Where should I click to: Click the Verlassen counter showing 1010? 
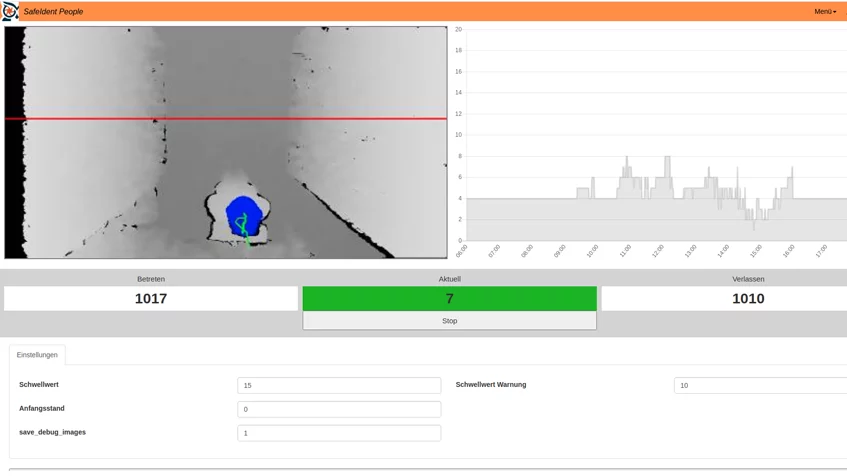click(x=747, y=298)
